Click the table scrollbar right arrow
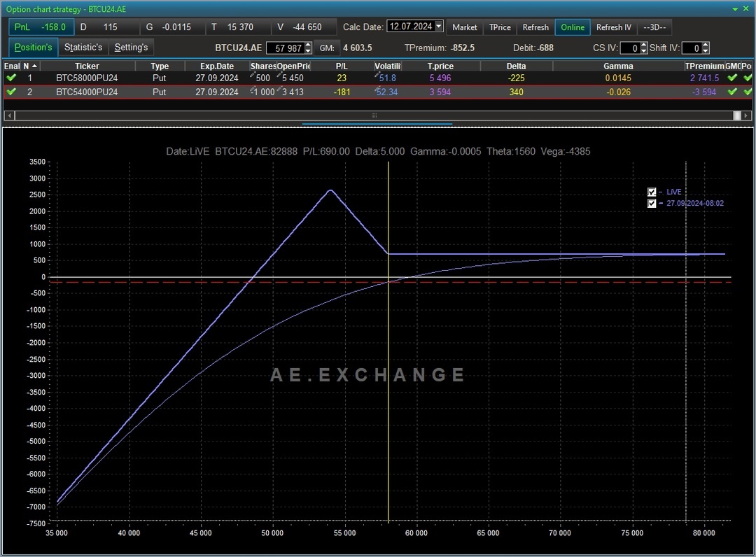Image resolution: width=756 pixels, height=557 pixels. click(746, 115)
